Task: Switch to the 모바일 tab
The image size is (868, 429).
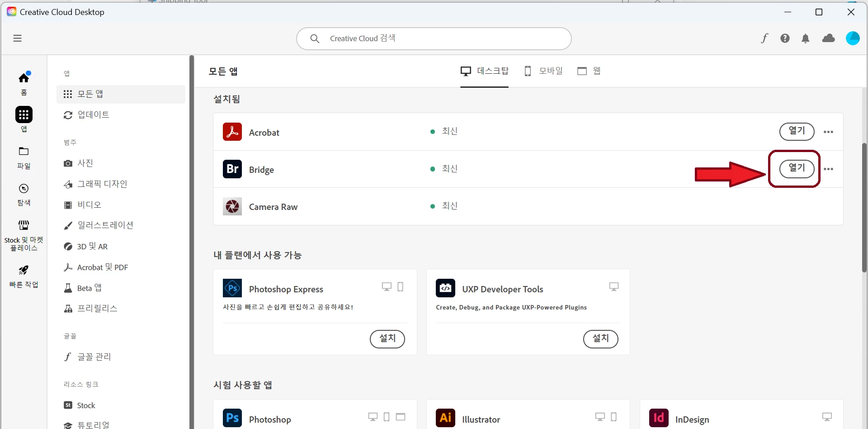Action: 543,71
